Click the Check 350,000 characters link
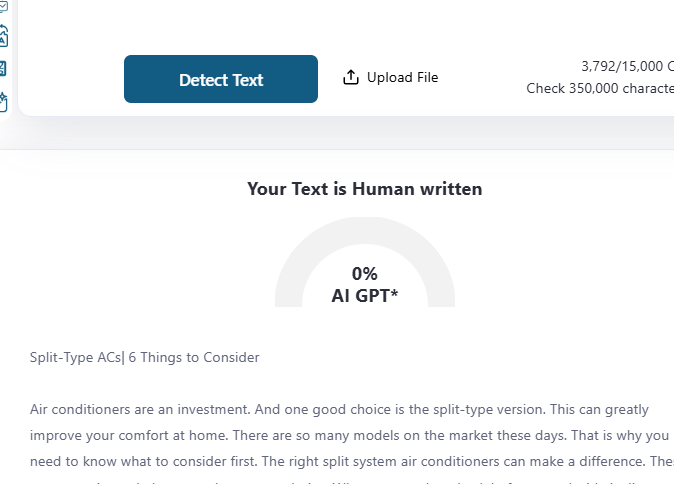This screenshot has height=484, width=674. coord(600,88)
